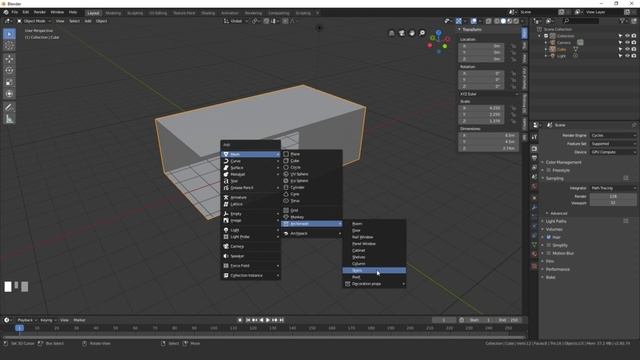The height and width of the screenshot is (360, 640).
Task: Click the Plane mesh icon entry
Action: point(286,154)
